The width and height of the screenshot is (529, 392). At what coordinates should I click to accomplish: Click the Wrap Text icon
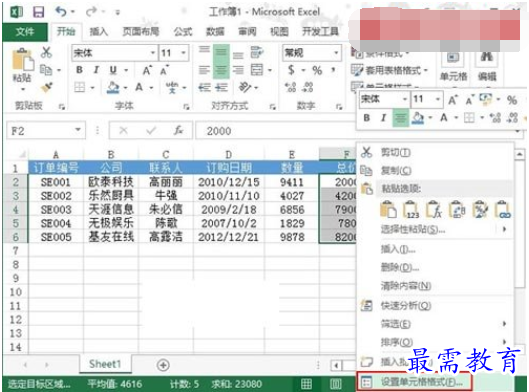click(257, 53)
